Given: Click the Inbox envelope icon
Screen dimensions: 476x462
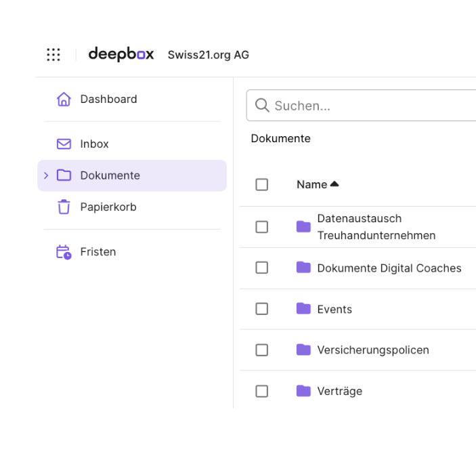Looking at the screenshot, I should click(64, 144).
